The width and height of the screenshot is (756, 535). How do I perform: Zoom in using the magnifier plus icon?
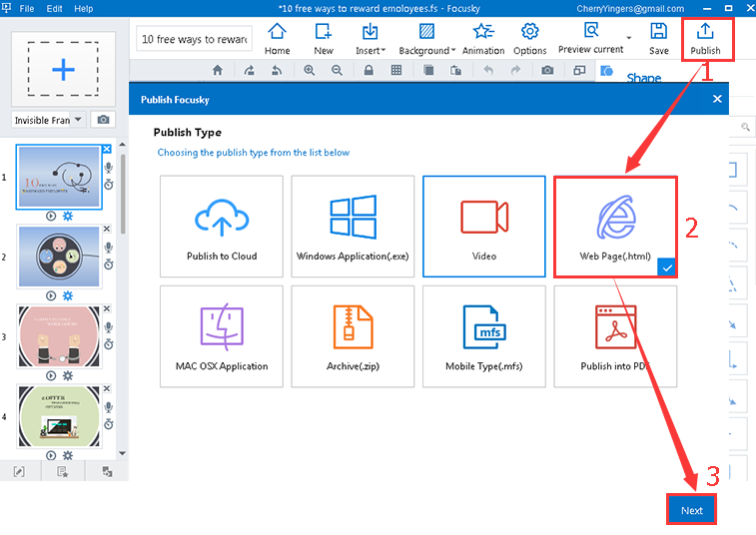tap(309, 71)
